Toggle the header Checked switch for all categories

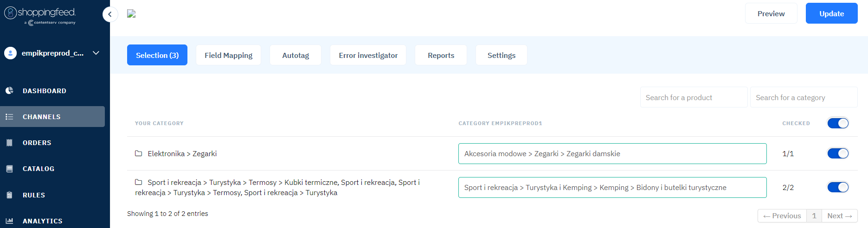(x=838, y=123)
